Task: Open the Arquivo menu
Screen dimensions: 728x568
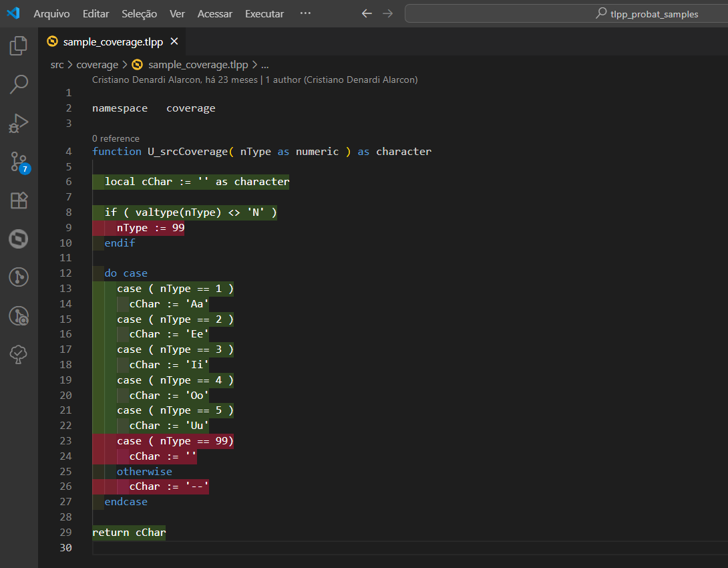Action: tap(51, 14)
